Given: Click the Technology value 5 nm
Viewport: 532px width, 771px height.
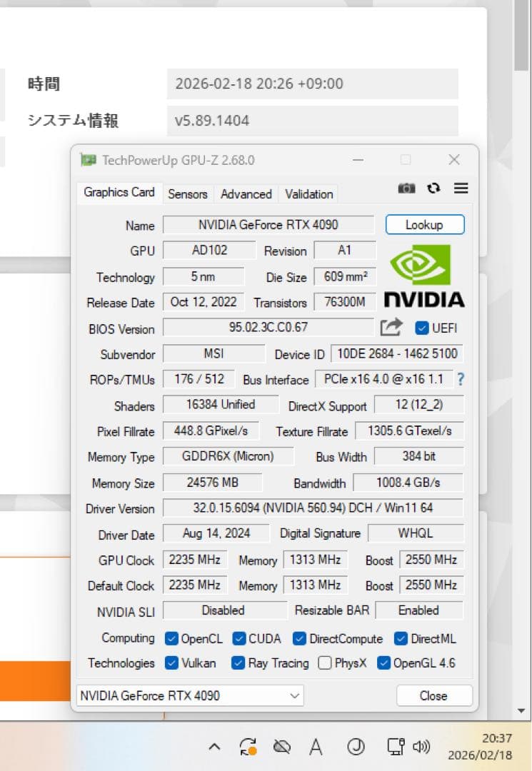Looking at the screenshot, I should pos(203,276).
